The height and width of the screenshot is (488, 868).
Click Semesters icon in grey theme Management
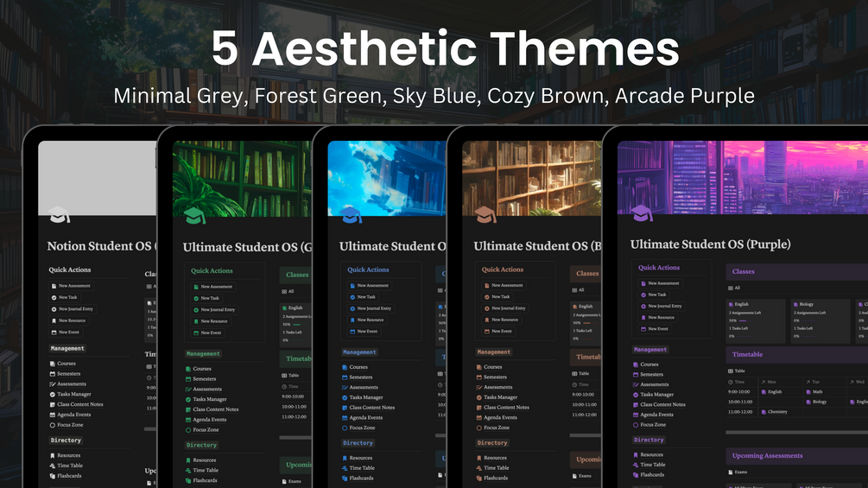tap(53, 373)
